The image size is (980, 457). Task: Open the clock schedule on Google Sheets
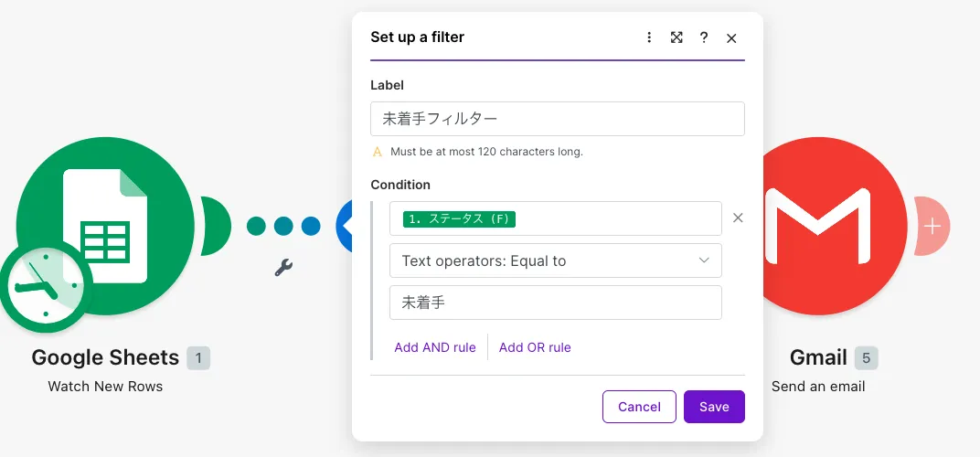47,286
